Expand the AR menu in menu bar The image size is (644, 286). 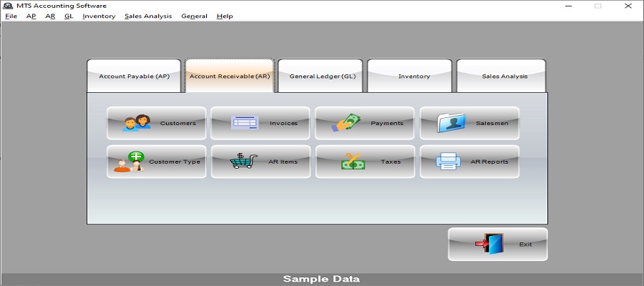click(x=50, y=16)
